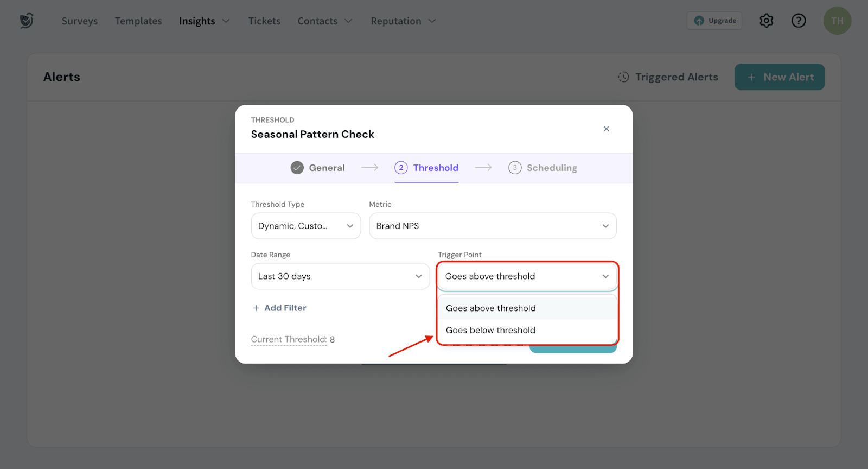Click the Current Threshold link
Viewport: 868px width, 469px height.
(x=289, y=339)
